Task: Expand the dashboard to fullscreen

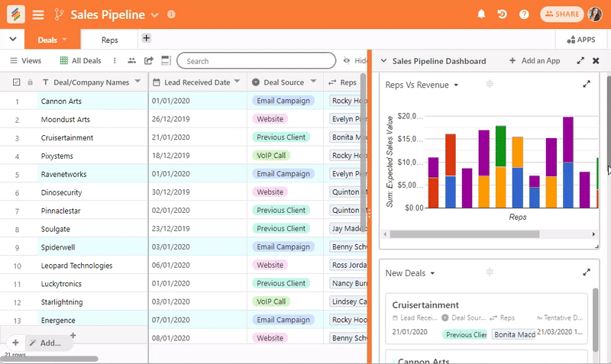Action: [580, 61]
